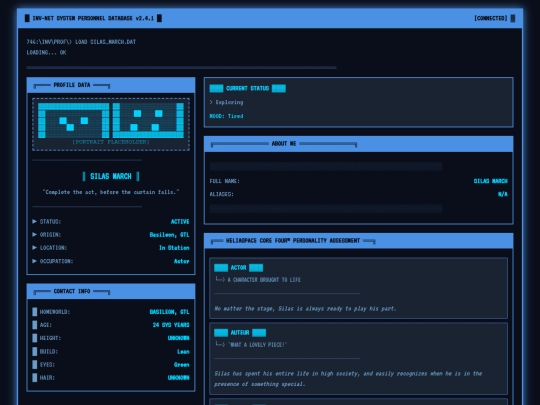Click the OCCUPATION row arrow marker
Screen dimensions: 540x405
pos(34,261)
